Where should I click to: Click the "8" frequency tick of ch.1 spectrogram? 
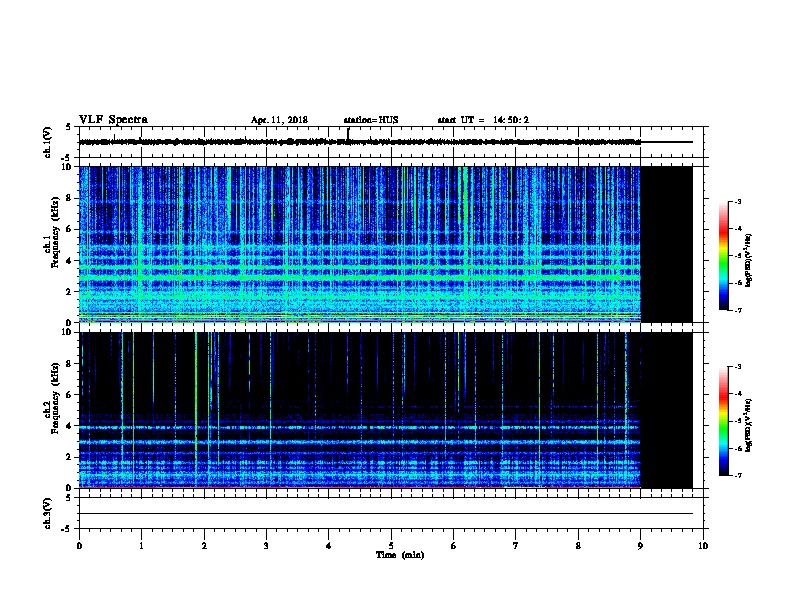point(69,198)
